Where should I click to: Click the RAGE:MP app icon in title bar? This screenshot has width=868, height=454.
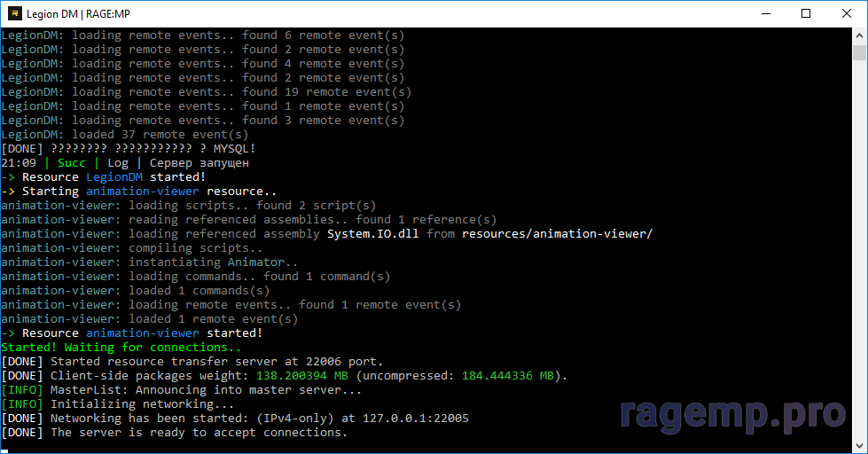tap(14, 13)
